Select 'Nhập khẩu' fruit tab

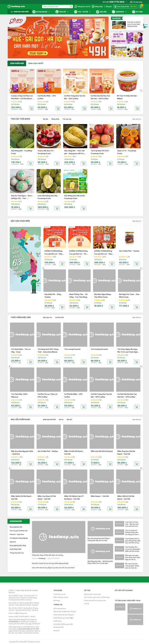pos(55,119)
